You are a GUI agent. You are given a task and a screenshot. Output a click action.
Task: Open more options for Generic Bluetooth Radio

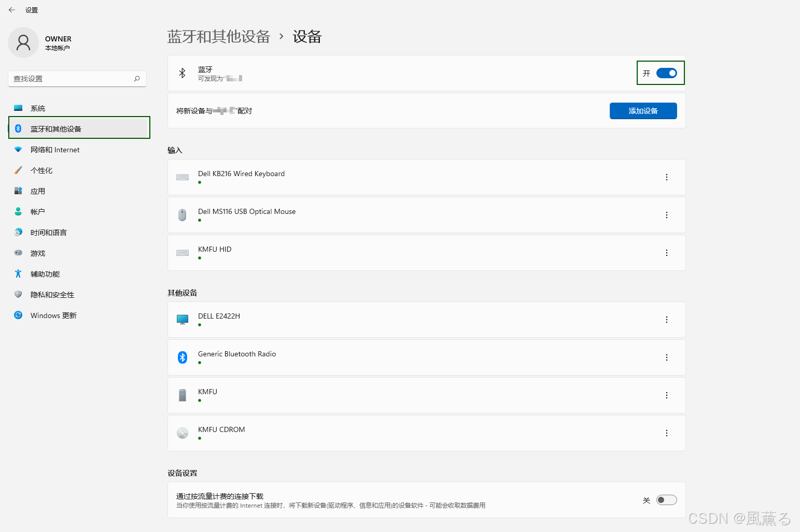(x=667, y=357)
